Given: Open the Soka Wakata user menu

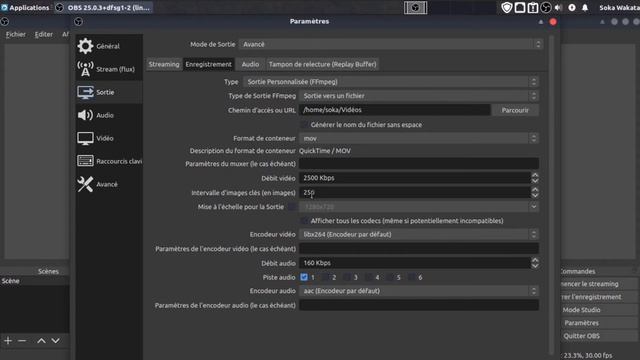Looking at the screenshot, I should 619,7.
